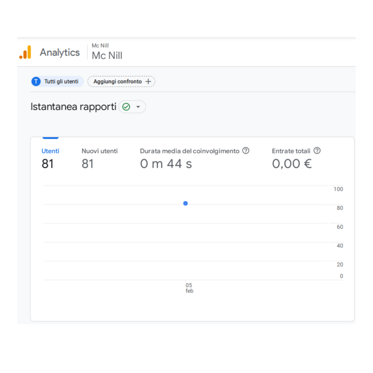This screenshot has height=373, width=373.
Task: Click the Istantanea rapporti heading
Action: click(73, 107)
